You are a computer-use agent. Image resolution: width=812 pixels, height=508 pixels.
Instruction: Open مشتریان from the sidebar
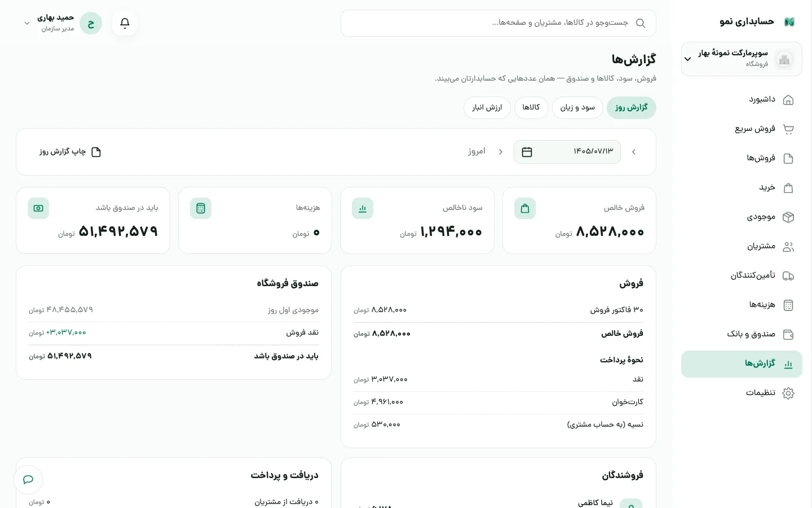pyautogui.click(x=742, y=247)
